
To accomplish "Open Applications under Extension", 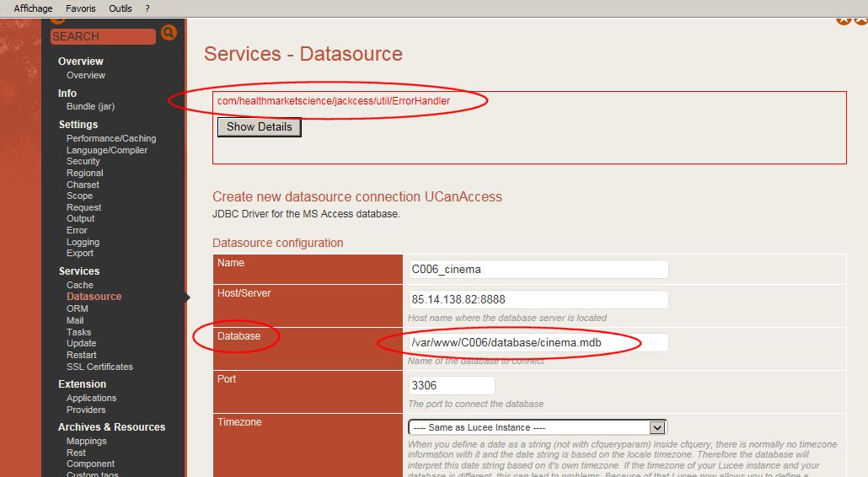I will coord(91,398).
